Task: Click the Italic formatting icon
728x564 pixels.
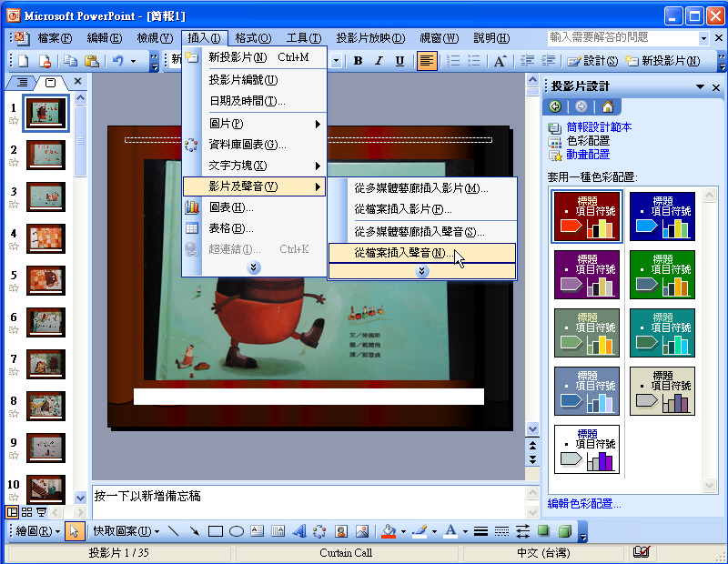Action: click(x=379, y=61)
